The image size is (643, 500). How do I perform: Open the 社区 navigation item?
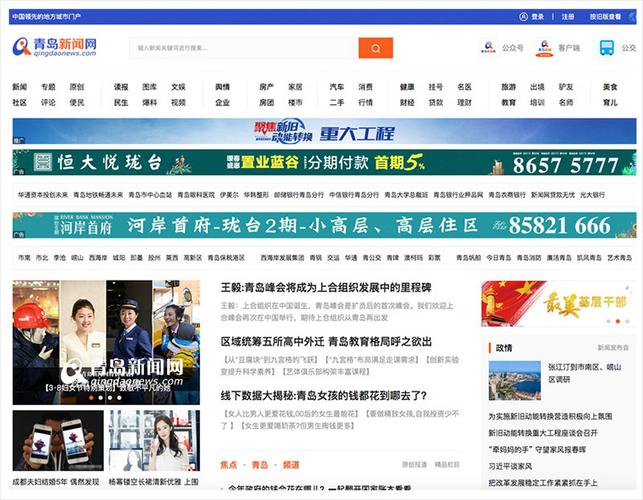click(x=20, y=103)
